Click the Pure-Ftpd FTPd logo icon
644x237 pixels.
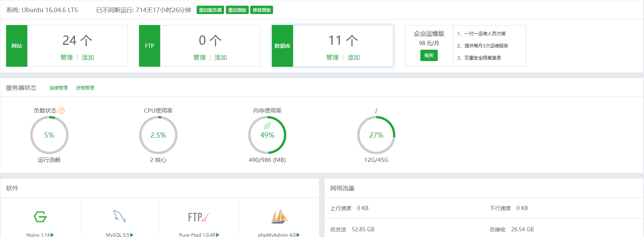pos(199,217)
